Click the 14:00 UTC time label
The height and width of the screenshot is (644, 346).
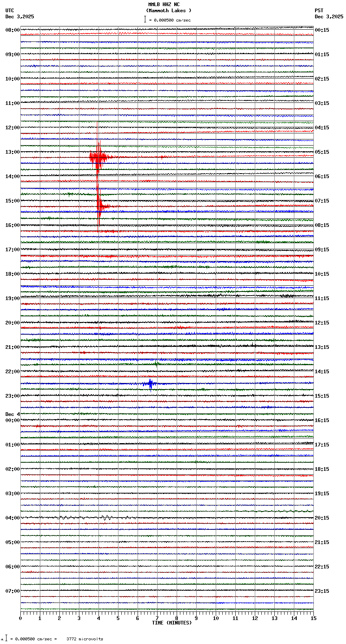12,176
